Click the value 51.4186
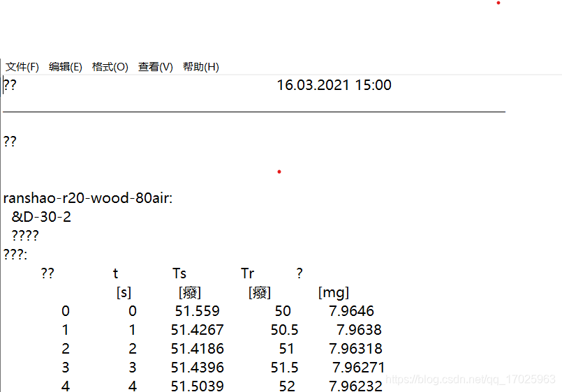 tap(197, 349)
